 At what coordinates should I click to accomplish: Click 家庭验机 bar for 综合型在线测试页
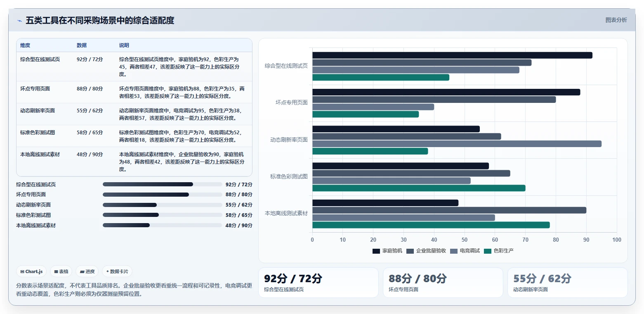452,55
